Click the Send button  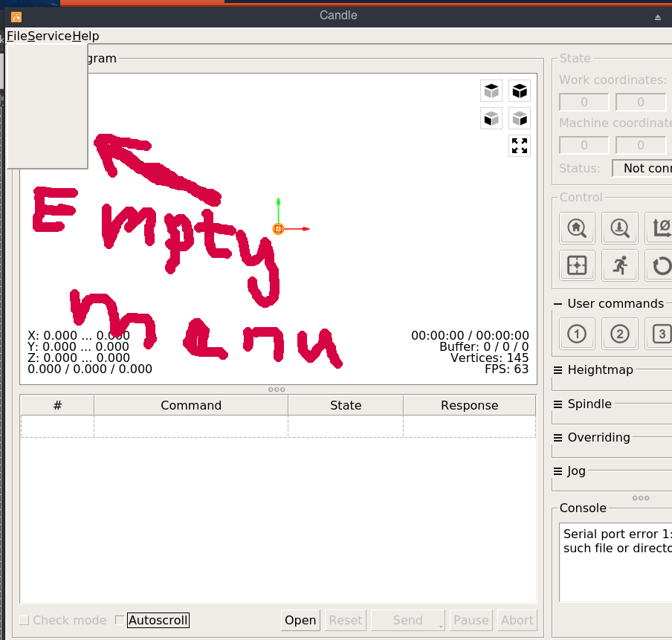pos(407,620)
